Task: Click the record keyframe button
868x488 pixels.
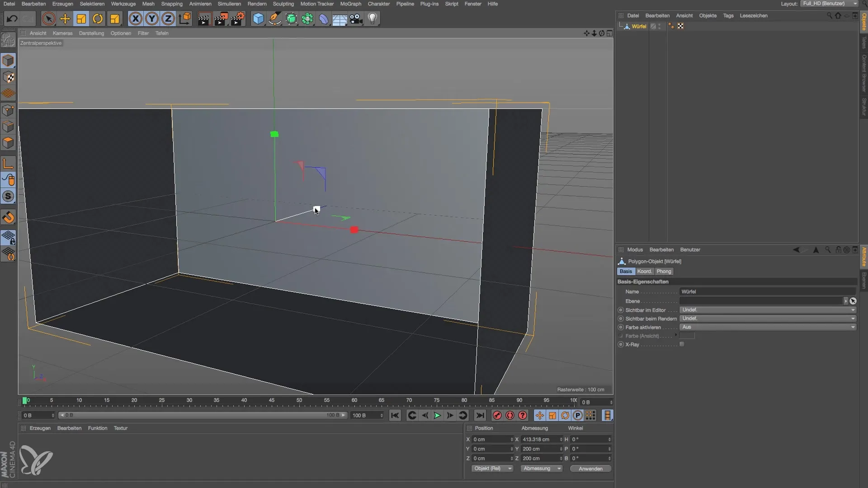Action: 497,415
